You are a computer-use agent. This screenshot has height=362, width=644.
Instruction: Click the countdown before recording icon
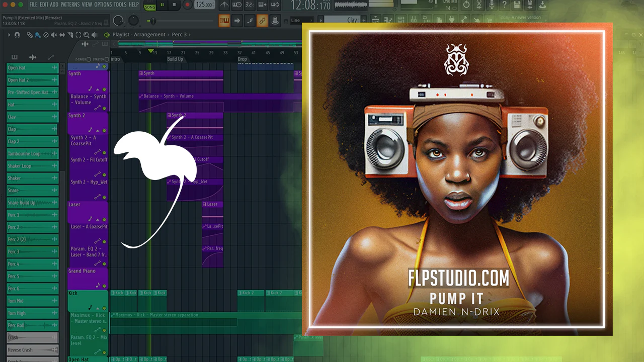point(250,5)
